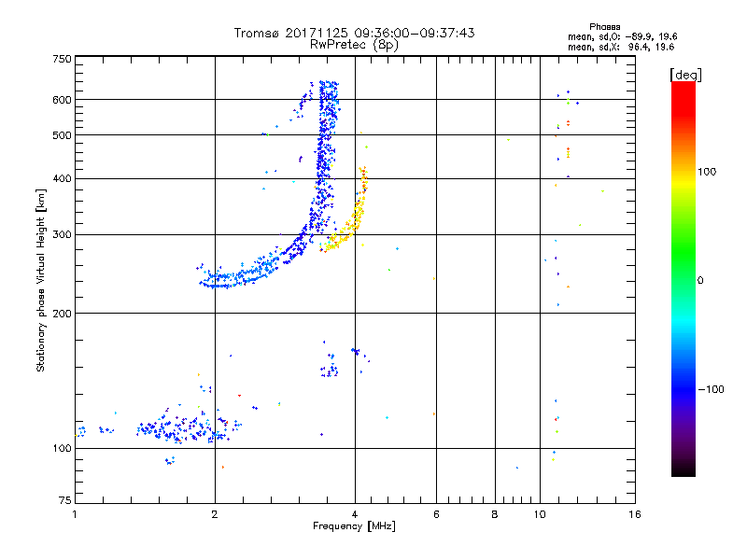Screen dimensions: 747x560
Task: Click the colorbar label '0'
Action: coord(699,281)
